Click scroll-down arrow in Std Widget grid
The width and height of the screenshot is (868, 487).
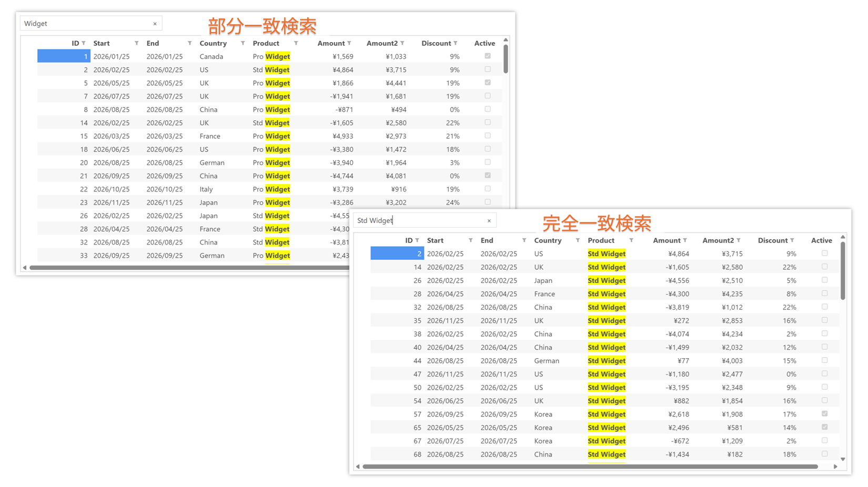coord(843,459)
